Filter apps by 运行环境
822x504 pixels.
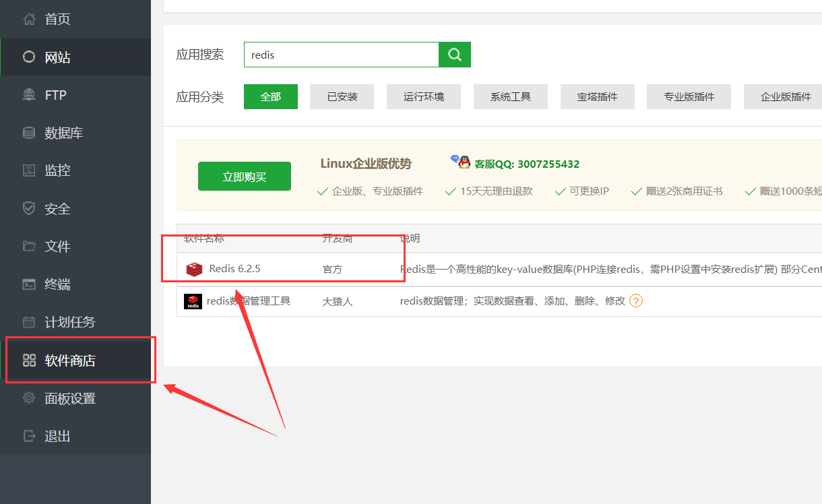pyautogui.click(x=424, y=96)
